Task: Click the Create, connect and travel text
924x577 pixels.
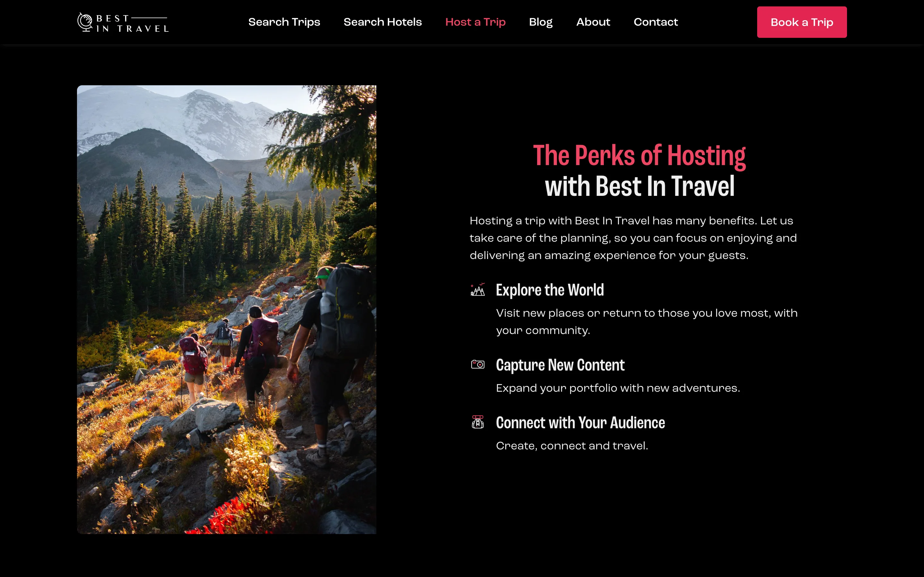Action: (572, 446)
